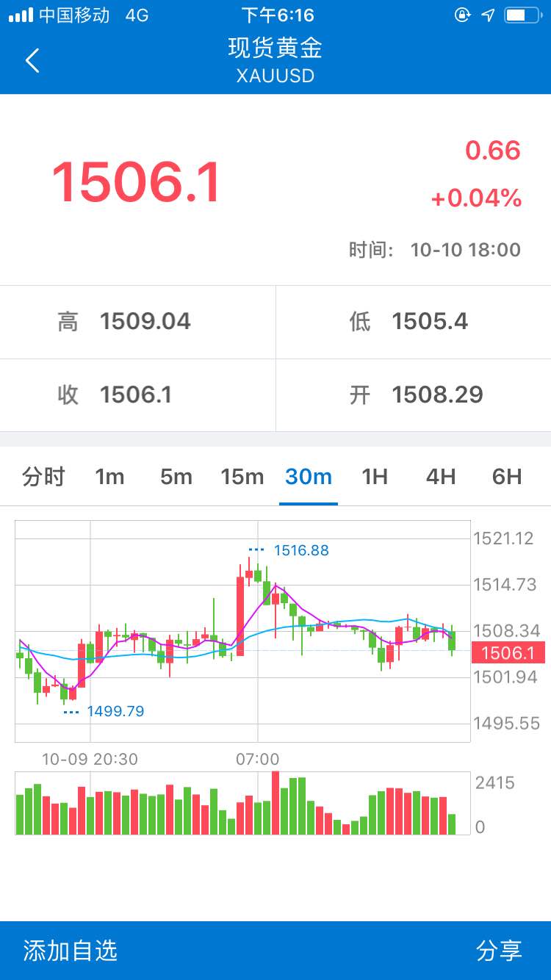The width and height of the screenshot is (551, 980).
Task: Tap the location arrow status icon
Action: click(x=488, y=15)
